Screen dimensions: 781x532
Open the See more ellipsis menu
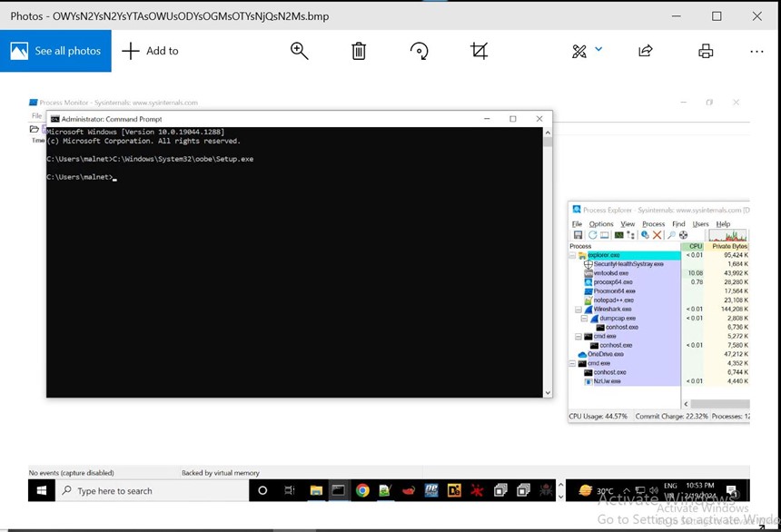tap(756, 51)
